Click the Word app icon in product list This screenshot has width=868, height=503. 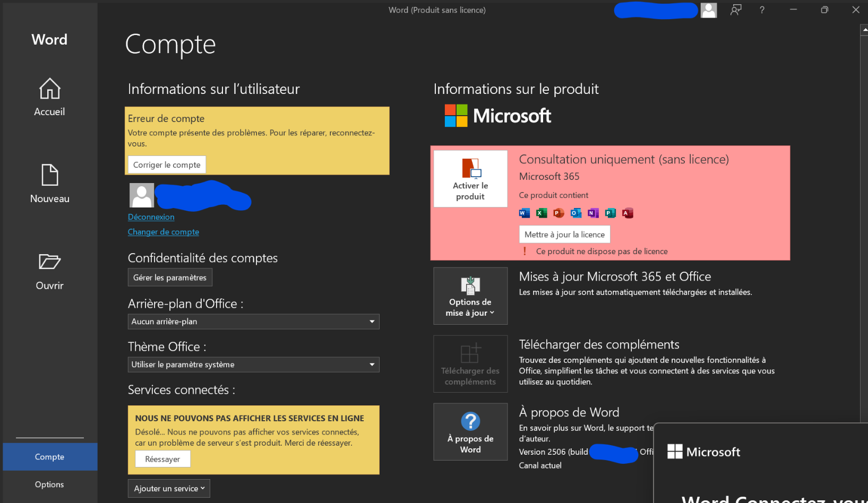click(x=525, y=213)
